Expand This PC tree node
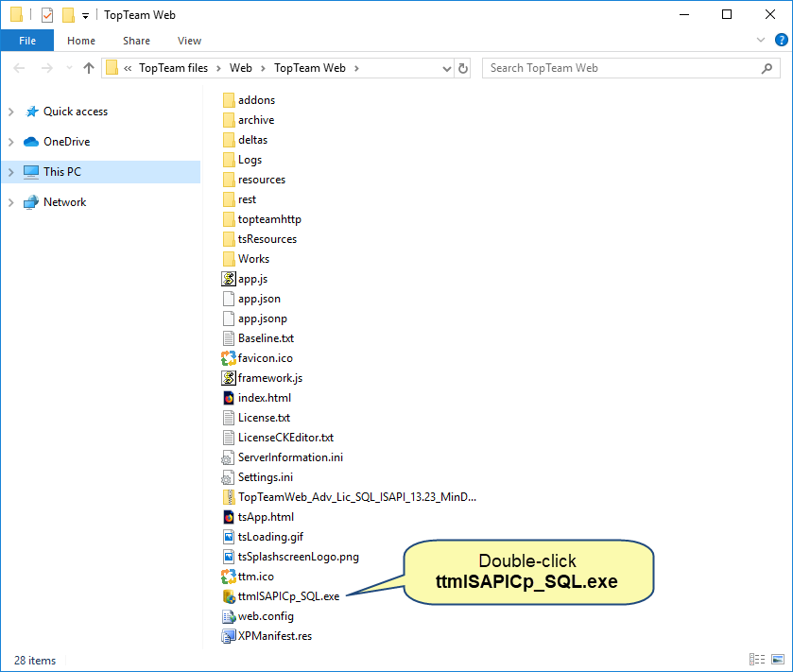793x672 pixels. click(11, 172)
